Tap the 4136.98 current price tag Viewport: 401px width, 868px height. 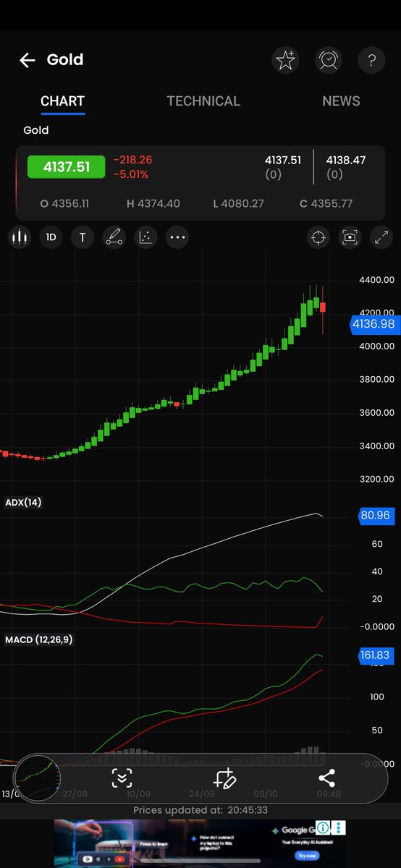pyautogui.click(x=375, y=324)
